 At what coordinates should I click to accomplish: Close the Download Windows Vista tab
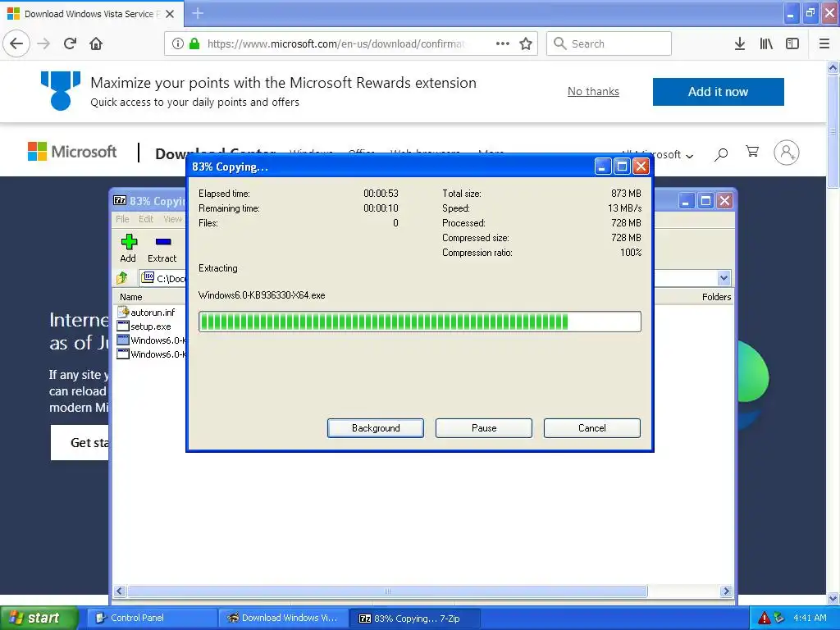[x=170, y=14]
